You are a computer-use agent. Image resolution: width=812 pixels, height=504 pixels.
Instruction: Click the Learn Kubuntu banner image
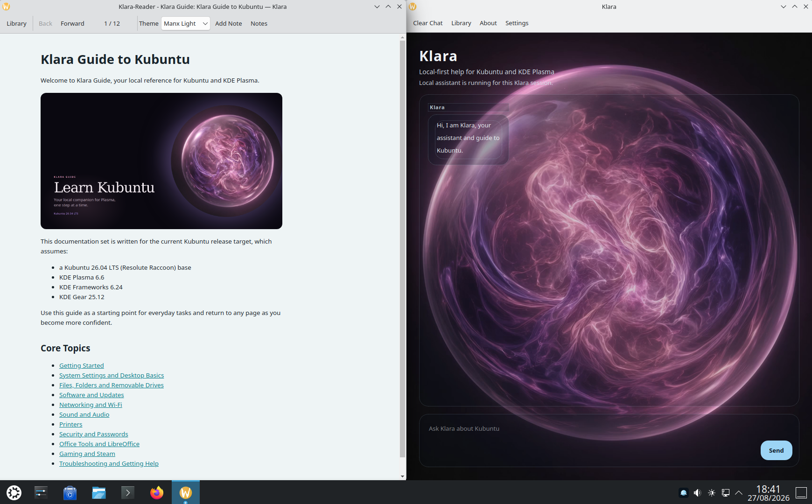click(161, 161)
